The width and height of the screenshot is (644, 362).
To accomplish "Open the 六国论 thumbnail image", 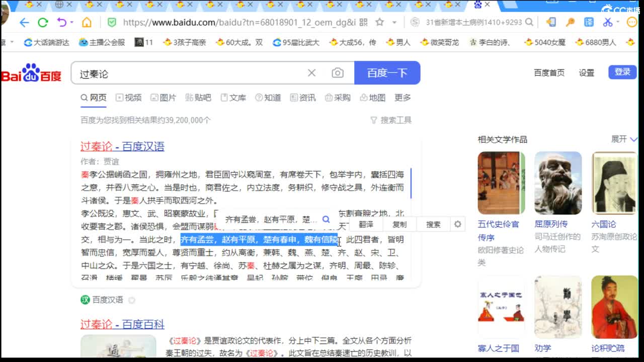I will point(615,183).
